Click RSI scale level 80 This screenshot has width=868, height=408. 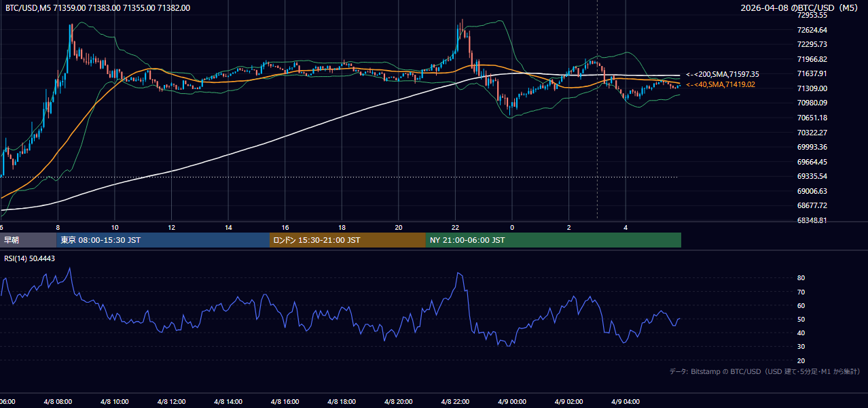(801, 278)
